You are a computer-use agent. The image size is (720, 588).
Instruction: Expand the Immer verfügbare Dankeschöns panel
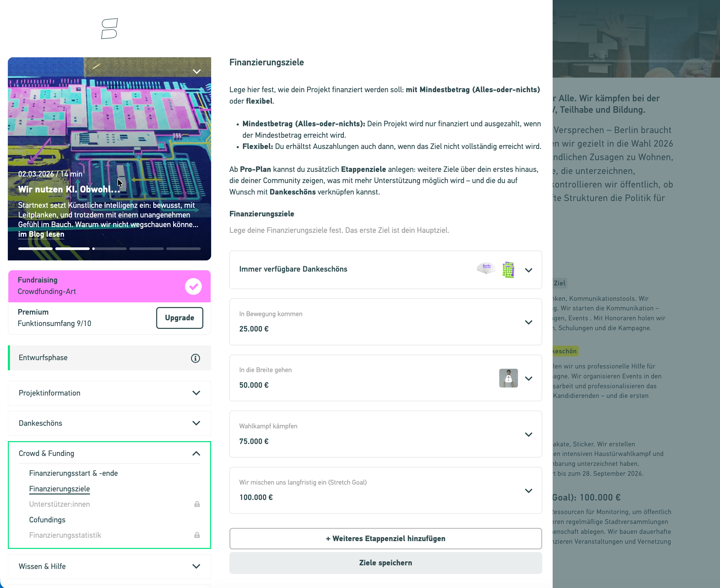528,270
